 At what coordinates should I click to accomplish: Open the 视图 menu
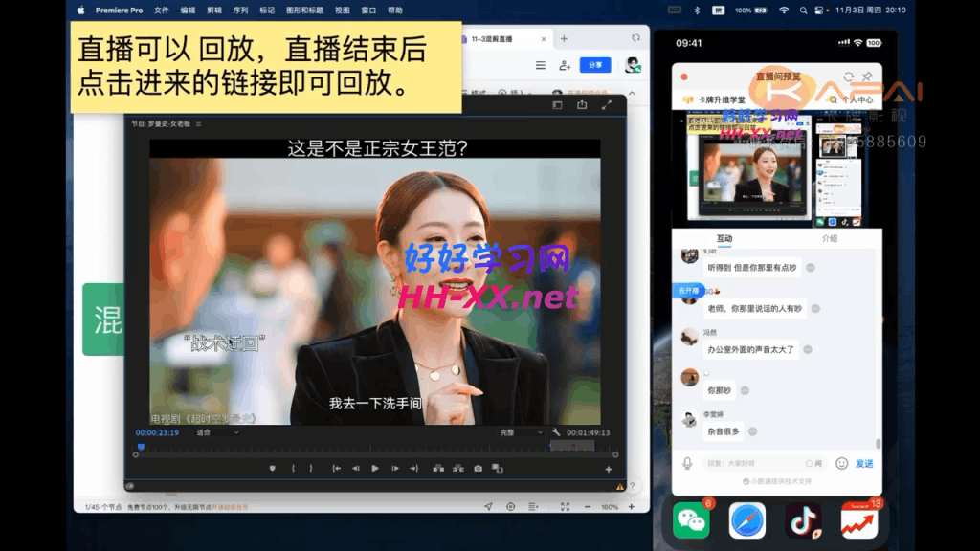click(342, 11)
